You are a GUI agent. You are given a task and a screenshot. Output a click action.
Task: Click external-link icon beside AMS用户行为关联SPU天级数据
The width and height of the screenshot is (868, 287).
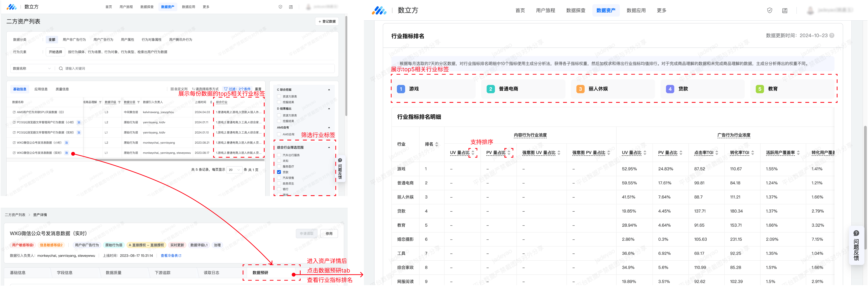pos(14,112)
